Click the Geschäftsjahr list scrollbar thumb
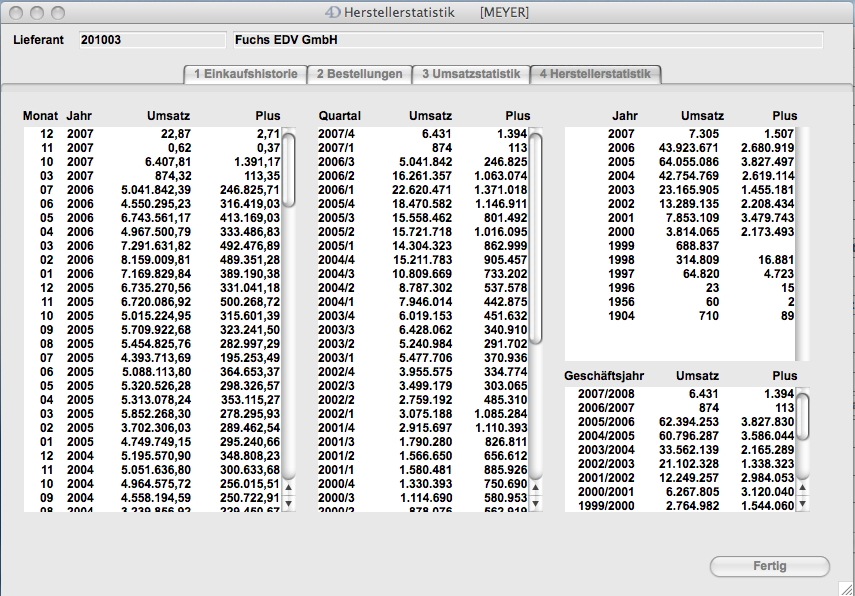Viewport: 855px width, 596px height. (x=802, y=416)
